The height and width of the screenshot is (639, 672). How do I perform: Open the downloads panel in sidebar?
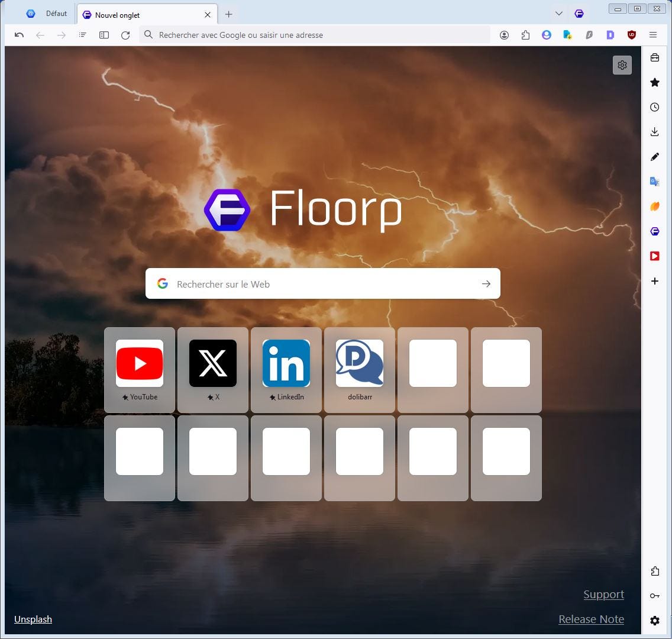point(654,132)
